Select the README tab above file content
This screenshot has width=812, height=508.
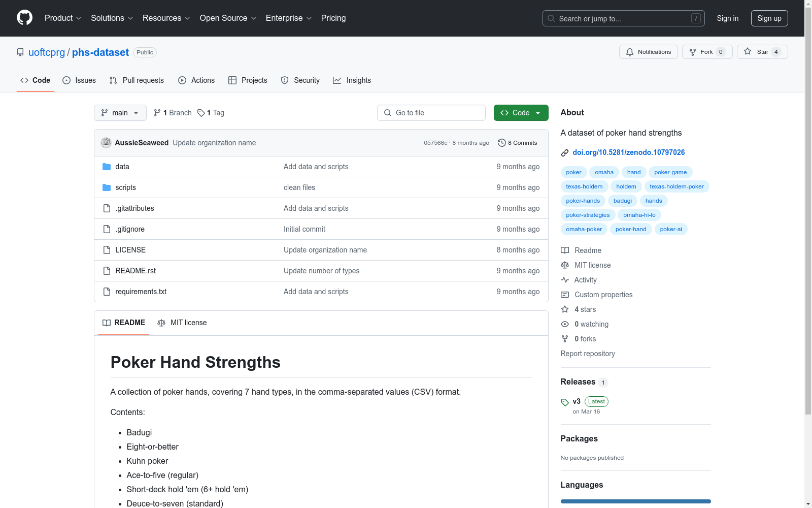pos(124,323)
